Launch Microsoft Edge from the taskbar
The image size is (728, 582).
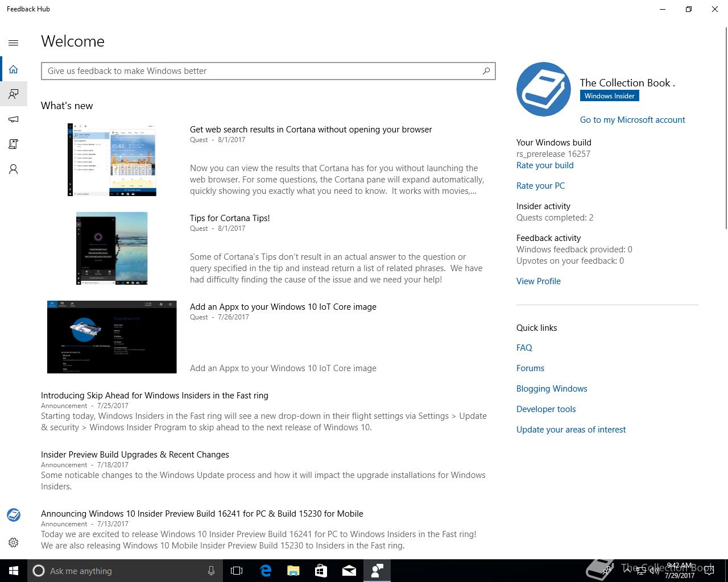coord(266,571)
